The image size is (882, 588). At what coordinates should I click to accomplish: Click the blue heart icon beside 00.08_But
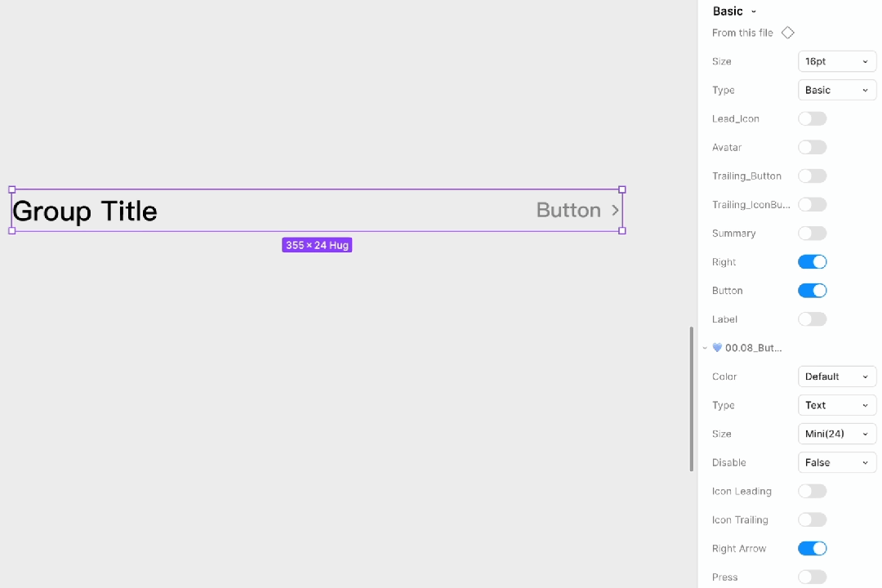click(717, 348)
